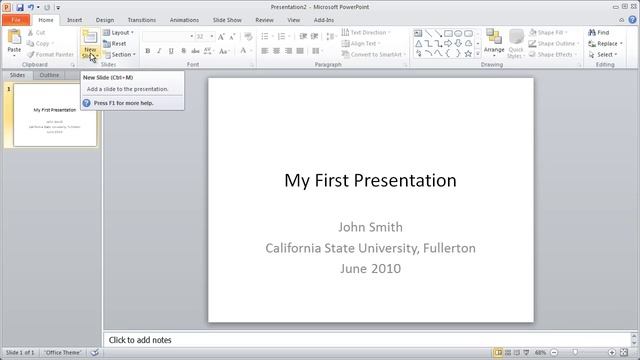The height and width of the screenshot is (360, 640).
Task: Click the zoom out minus button
Action: 554,352
